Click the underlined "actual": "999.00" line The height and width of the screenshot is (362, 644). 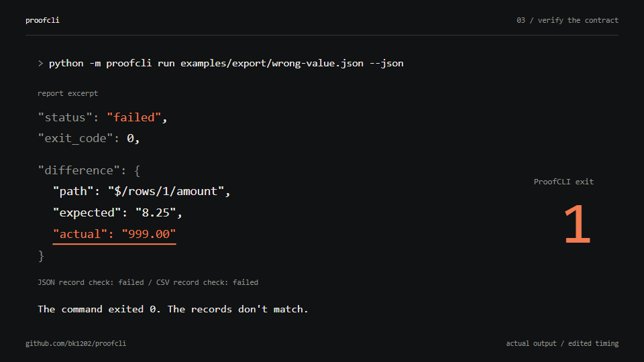tap(114, 234)
